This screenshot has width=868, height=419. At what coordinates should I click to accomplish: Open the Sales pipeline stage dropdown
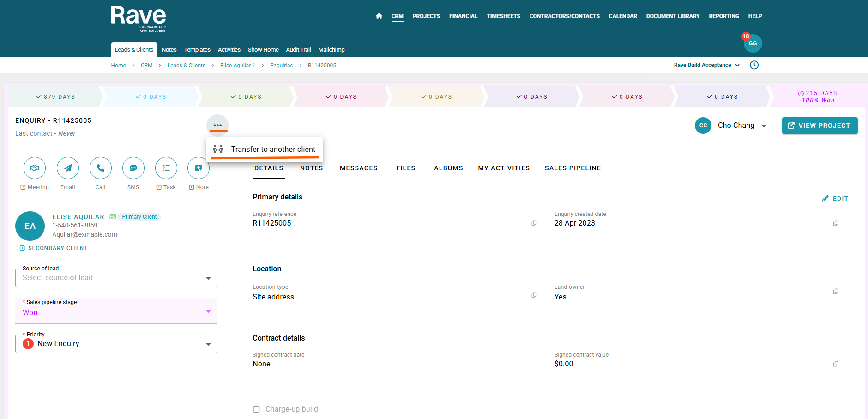pos(116,311)
